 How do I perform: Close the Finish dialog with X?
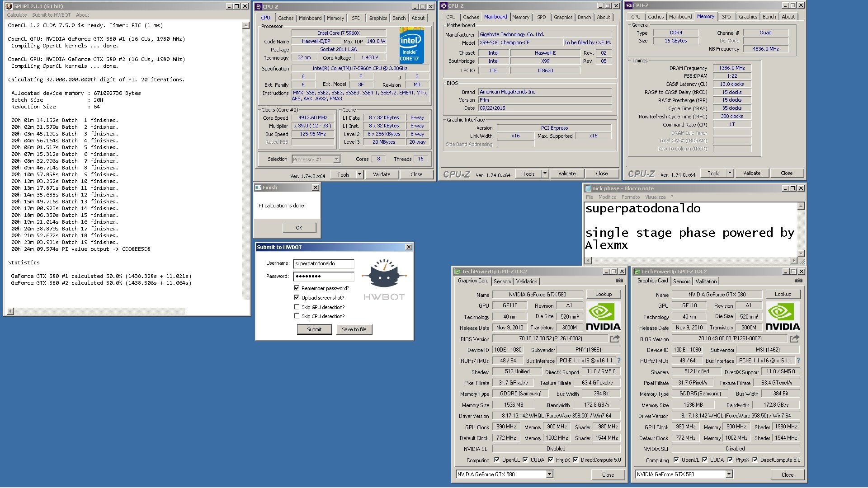(x=316, y=188)
